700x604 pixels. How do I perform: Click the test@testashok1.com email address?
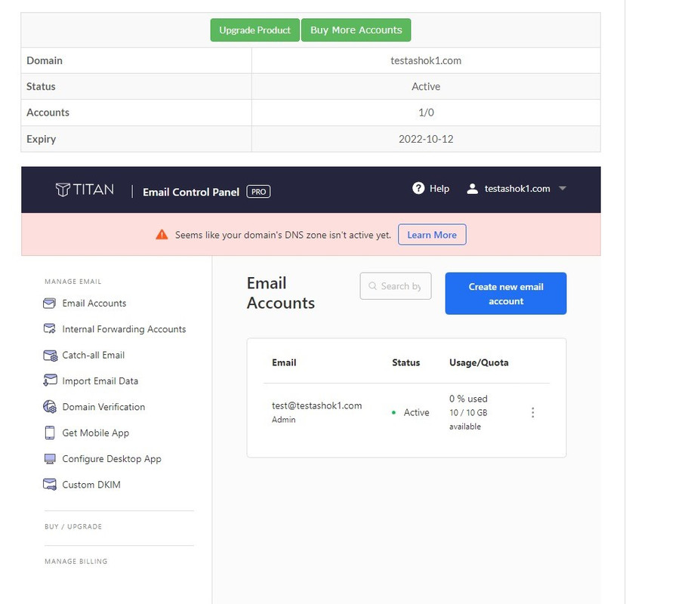click(317, 405)
